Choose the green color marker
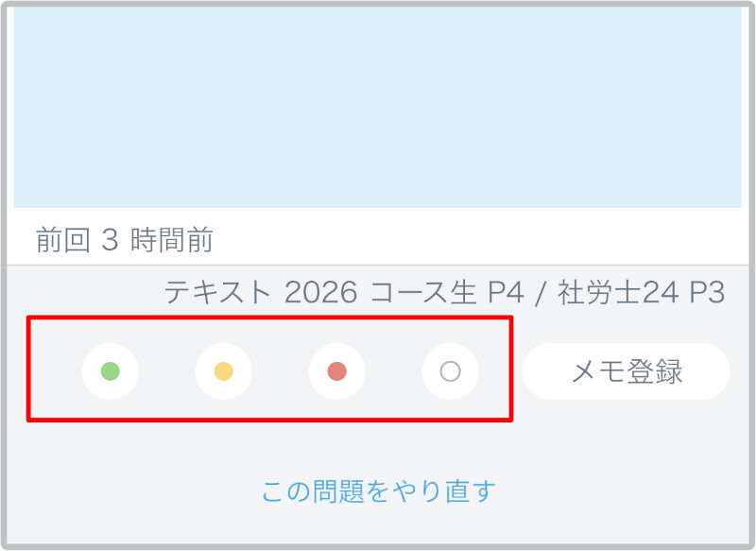 coord(110,371)
